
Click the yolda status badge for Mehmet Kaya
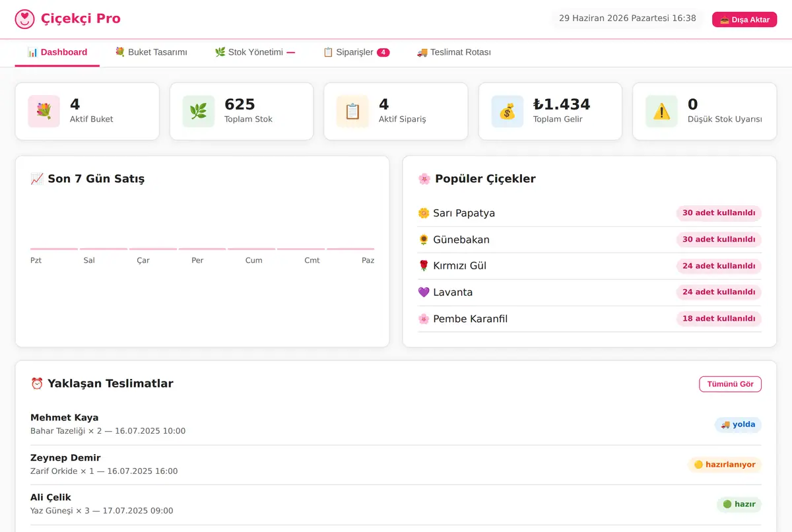click(x=738, y=424)
